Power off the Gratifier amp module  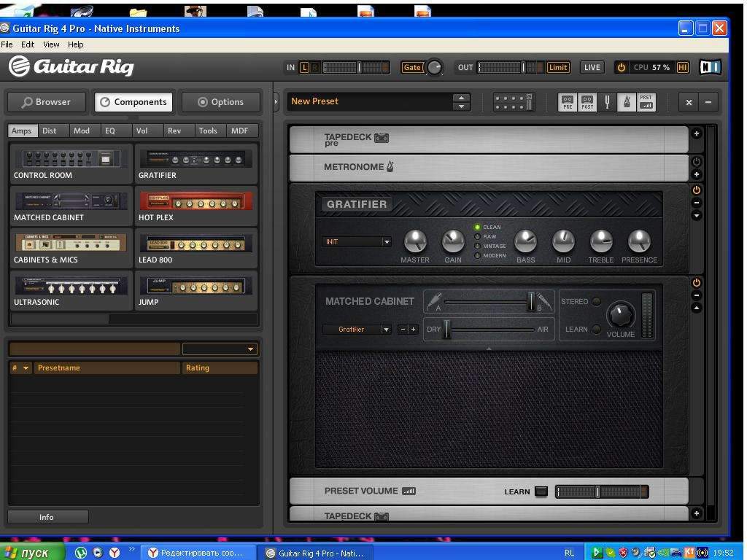[696, 190]
